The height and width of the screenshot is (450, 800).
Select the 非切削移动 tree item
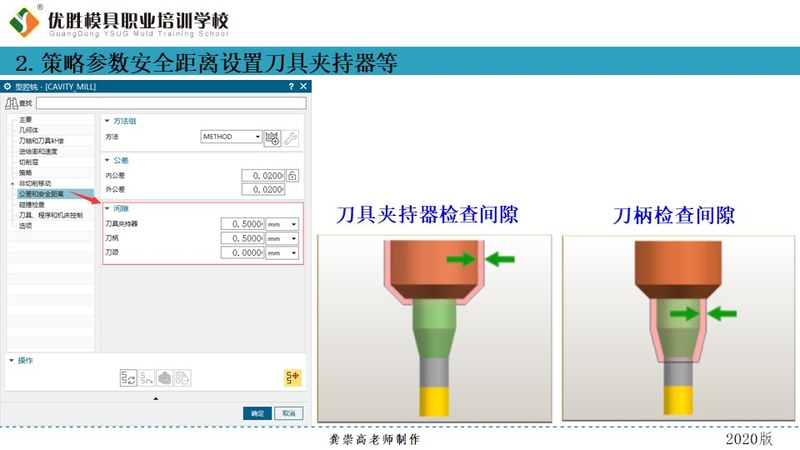click(35, 183)
